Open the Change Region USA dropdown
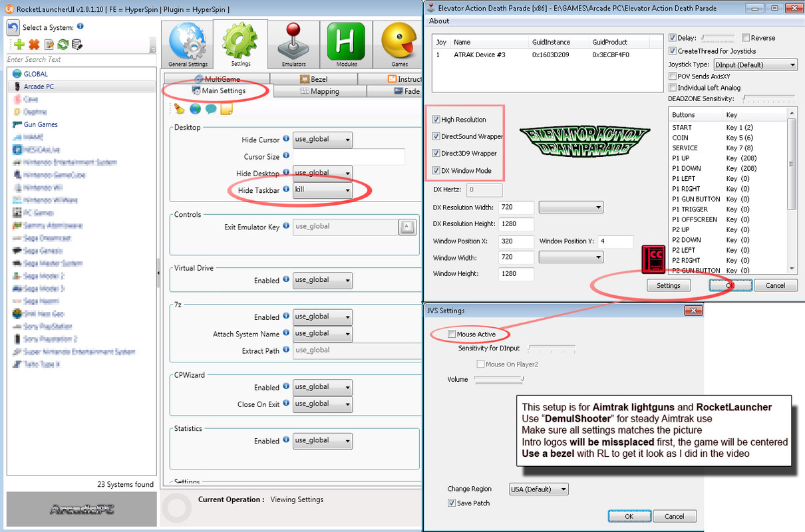The height and width of the screenshot is (532, 805). (539, 489)
